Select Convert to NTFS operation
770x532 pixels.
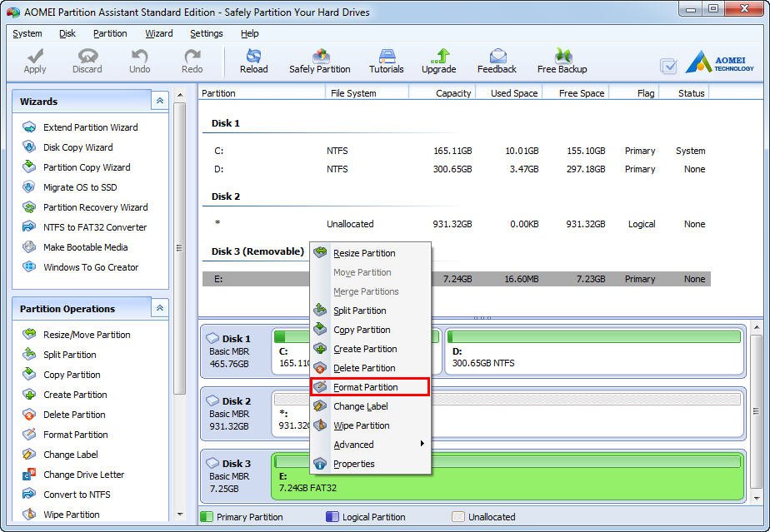(67, 495)
